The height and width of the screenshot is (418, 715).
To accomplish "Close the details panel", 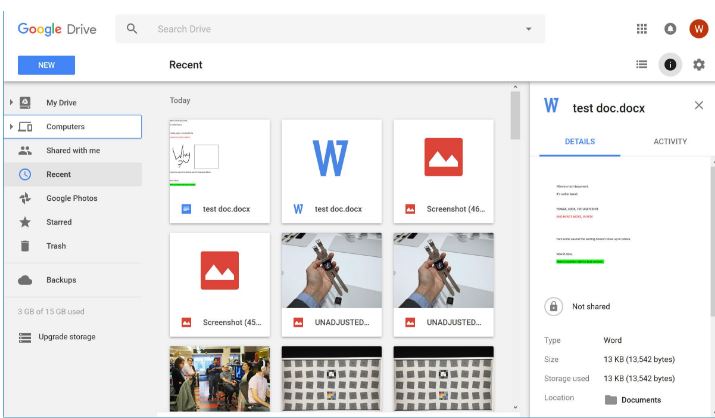I will [x=699, y=105].
